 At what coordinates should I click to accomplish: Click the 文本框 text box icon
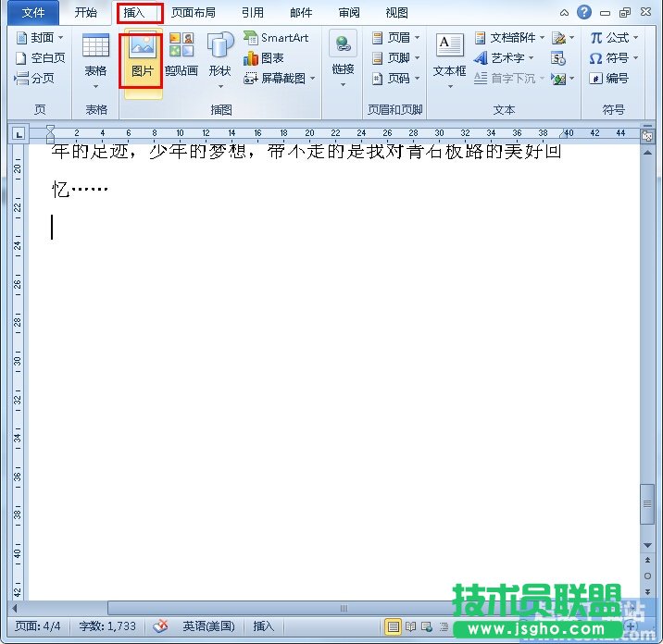(449, 44)
